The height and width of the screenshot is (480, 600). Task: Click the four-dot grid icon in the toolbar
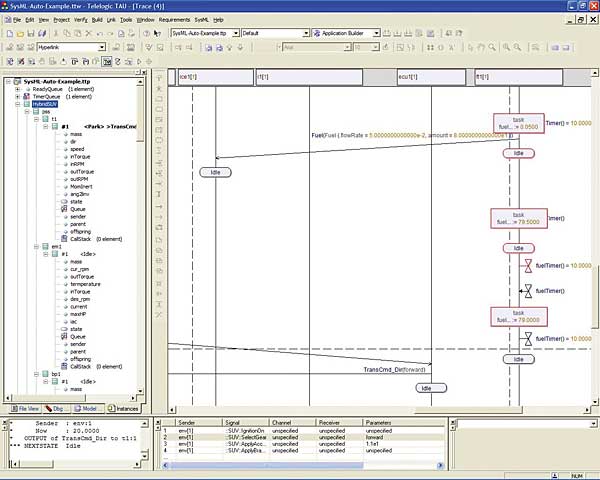click(430, 47)
